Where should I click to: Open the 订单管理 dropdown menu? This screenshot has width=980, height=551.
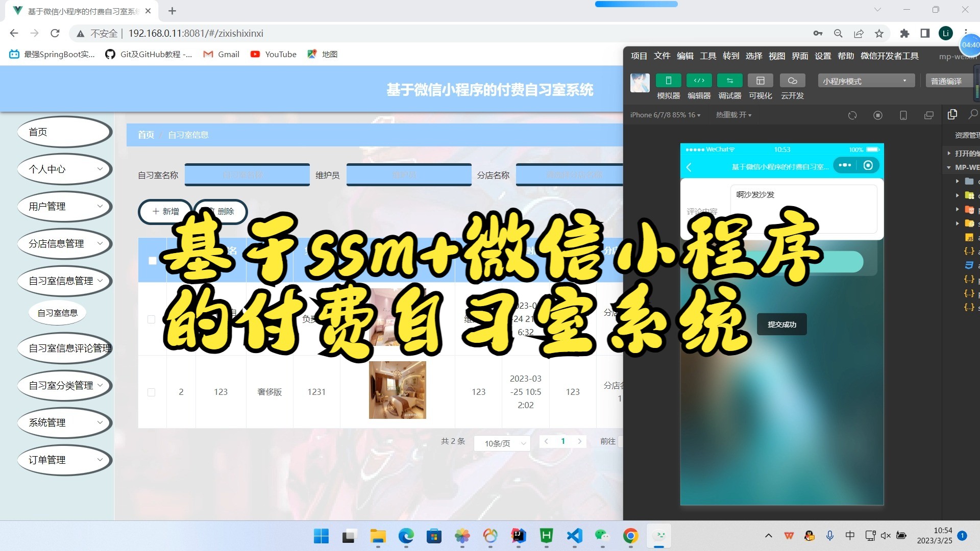(x=63, y=459)
